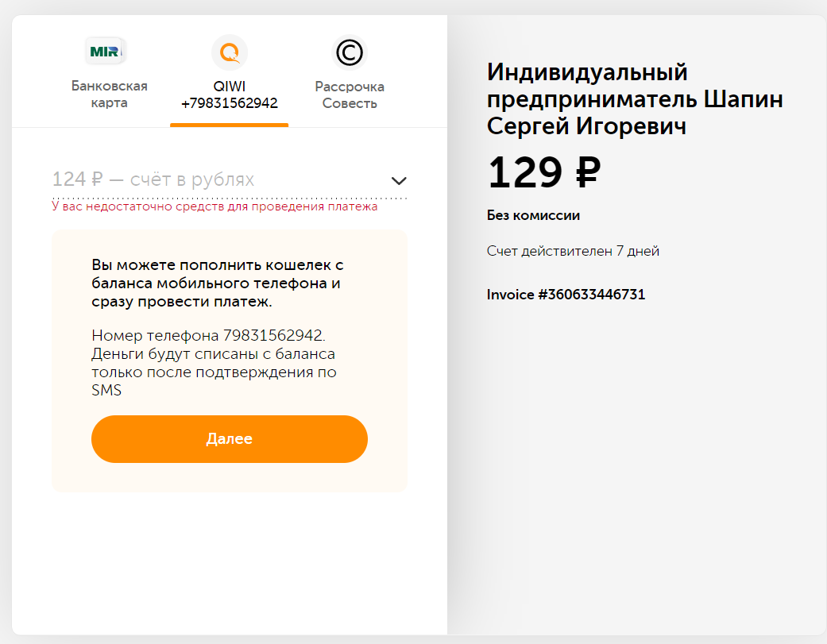Expand the account selection chevron arrow
Screen dimensions: 827x644
[399, 181]
